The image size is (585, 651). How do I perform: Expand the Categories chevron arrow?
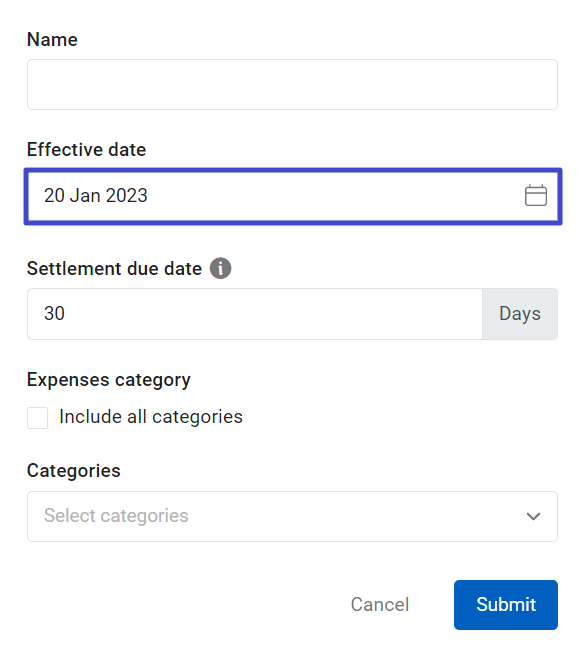(533, 516)
